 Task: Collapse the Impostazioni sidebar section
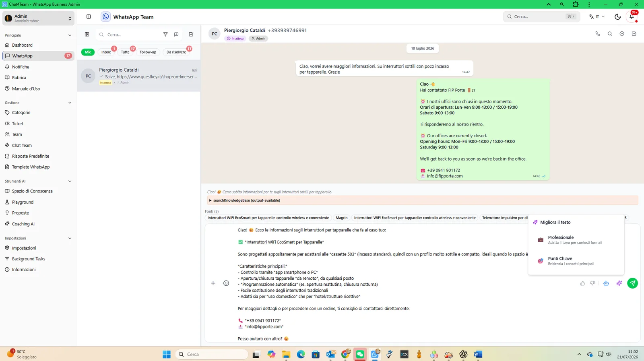click(x=70, y=238)
